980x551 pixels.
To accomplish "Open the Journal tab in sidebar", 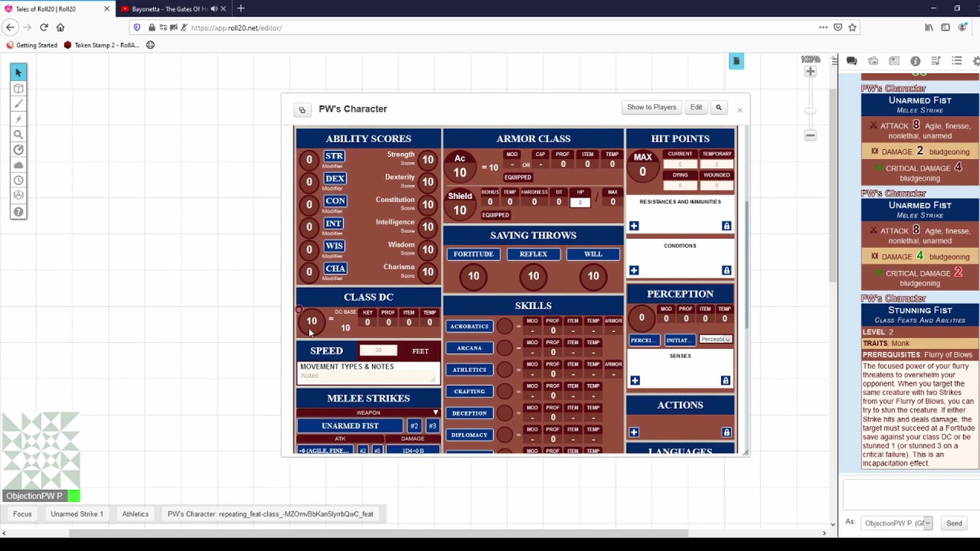I will [894, 61].
